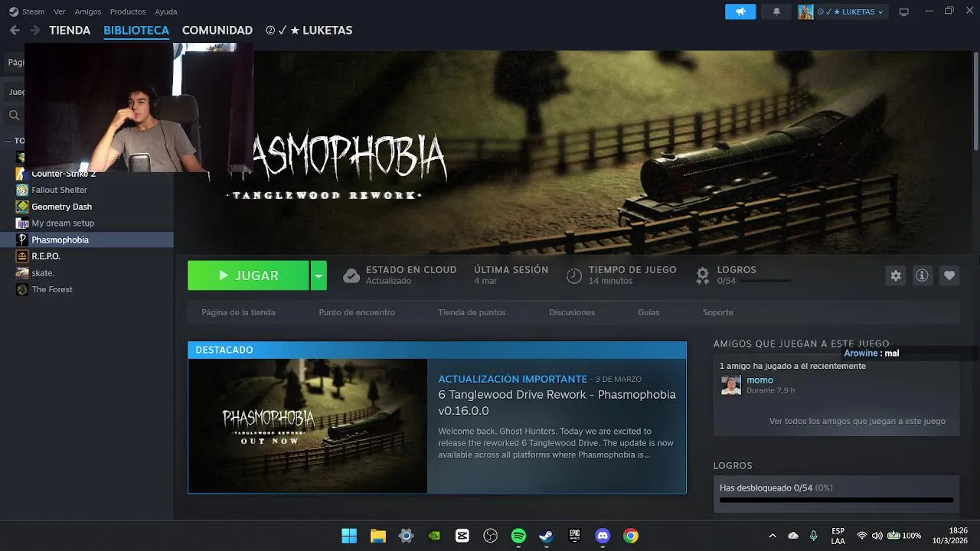
Task: Click the cloud status check icon
Action: pos(351,275)
